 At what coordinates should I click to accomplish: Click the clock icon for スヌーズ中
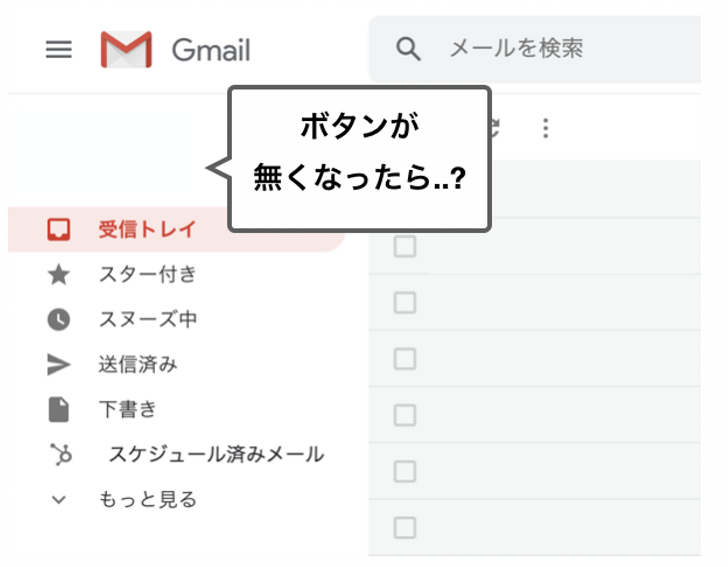point(59,319)
